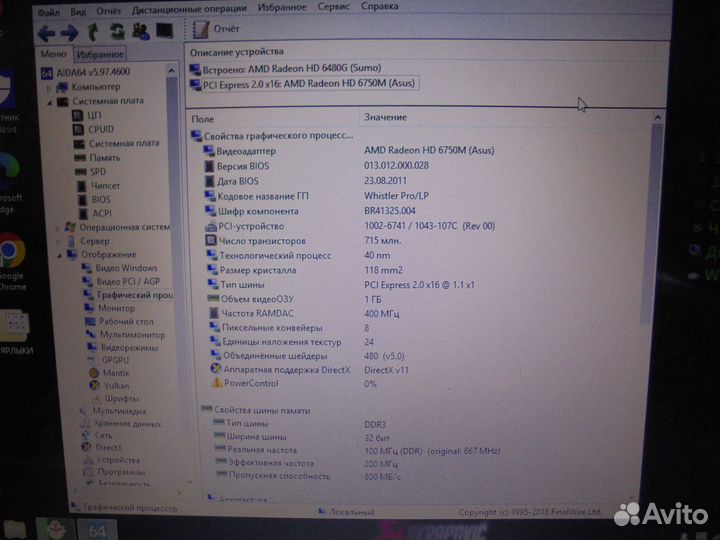Select SPD tree item
The image size is (720, 540).
(x=90, y=172)
